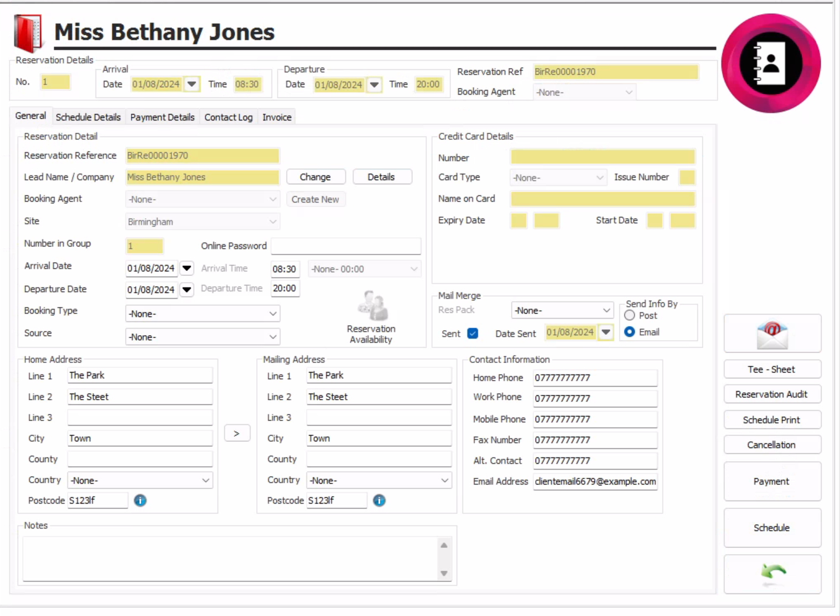Viewport: 840px width, 616px height.
Task: Open the pink contact book icon
Action: (x=771, y=63)
